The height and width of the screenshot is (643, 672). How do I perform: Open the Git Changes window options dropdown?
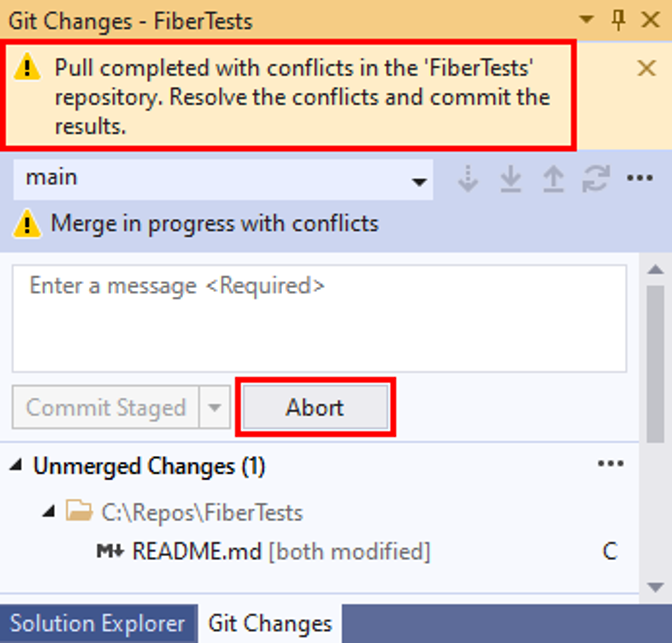pos(586,19)
